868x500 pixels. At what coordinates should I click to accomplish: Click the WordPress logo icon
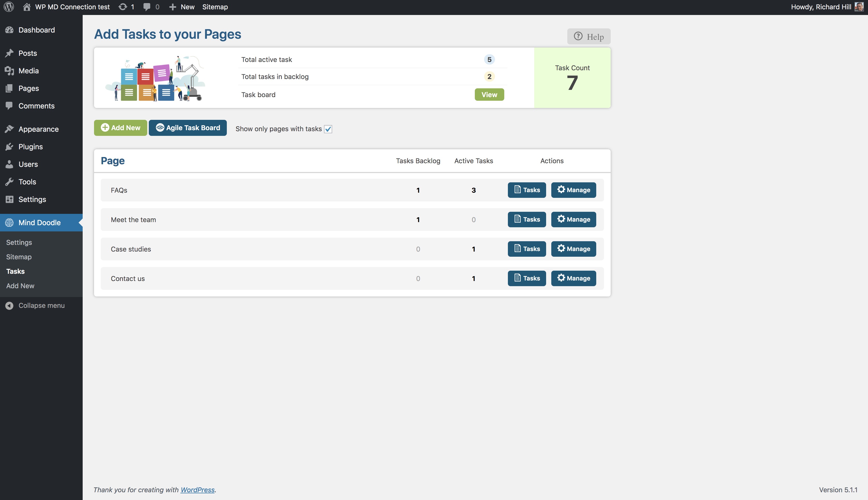tap(9, 7)
